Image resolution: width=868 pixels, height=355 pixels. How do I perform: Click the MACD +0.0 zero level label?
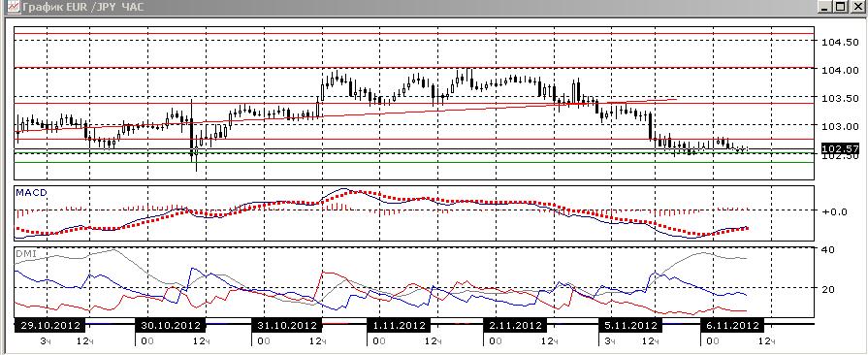(834, 211)
